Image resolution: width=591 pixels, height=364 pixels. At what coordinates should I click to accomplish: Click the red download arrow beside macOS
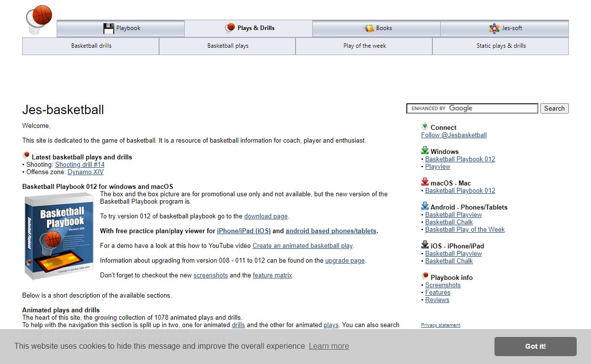click(425, 182)
